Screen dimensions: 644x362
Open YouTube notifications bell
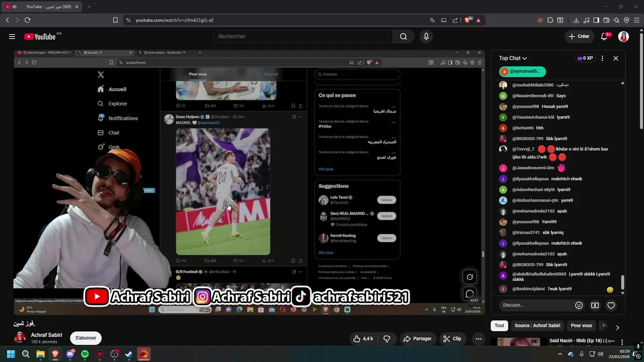tap(605, 36)
